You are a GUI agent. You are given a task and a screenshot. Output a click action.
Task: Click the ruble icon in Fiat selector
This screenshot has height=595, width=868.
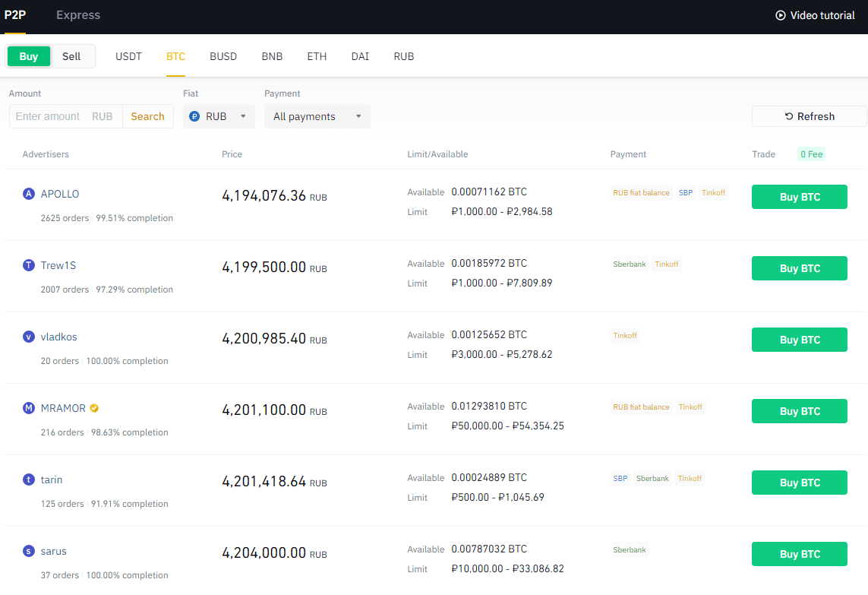tap(194, 116)
